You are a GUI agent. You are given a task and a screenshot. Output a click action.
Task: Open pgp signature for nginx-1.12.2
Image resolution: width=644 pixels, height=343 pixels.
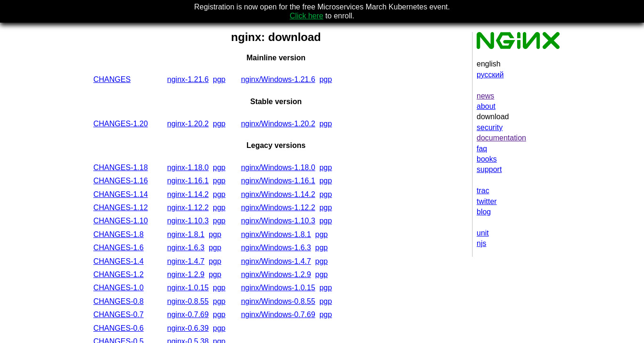pos(219,208)
